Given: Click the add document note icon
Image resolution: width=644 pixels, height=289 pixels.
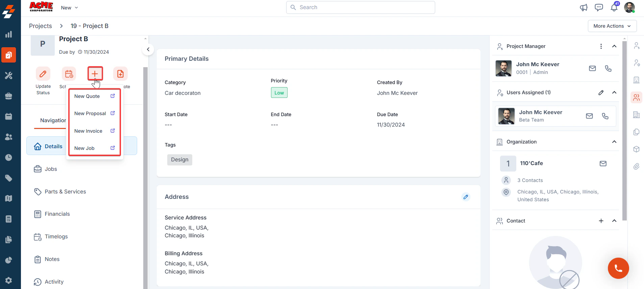Looking at the screenshot, I should tap(120, 74).
